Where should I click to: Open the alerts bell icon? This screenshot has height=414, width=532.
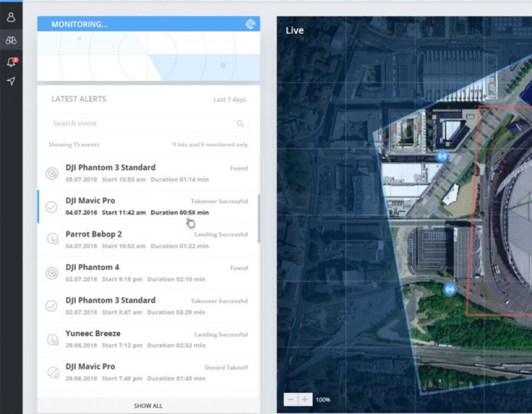pyautogui.click(x=12, y=62)
